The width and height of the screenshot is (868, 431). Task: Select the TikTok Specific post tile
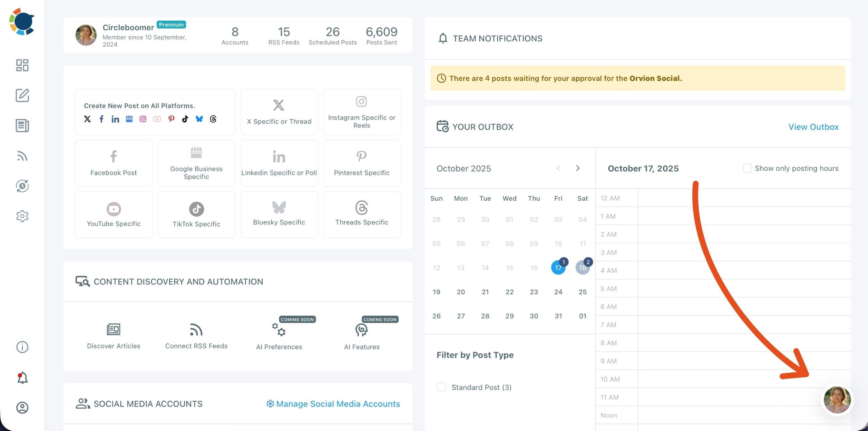[x=196, y=214]
